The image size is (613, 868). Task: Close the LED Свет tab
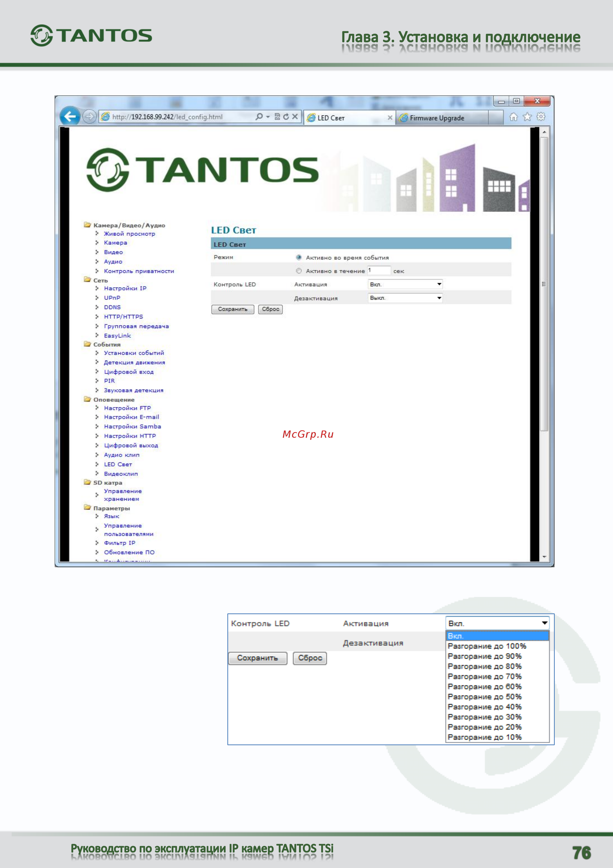pyautogui.click(x=390, y=118)
